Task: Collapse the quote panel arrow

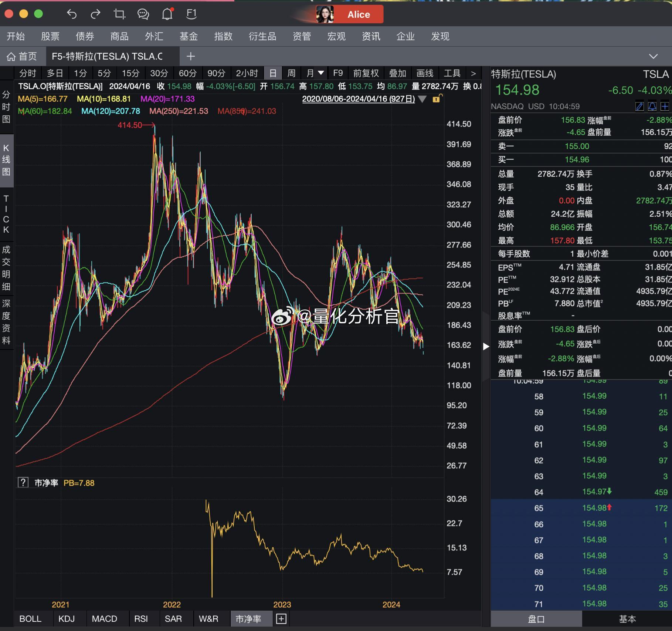Action: (x=486, y=346)
